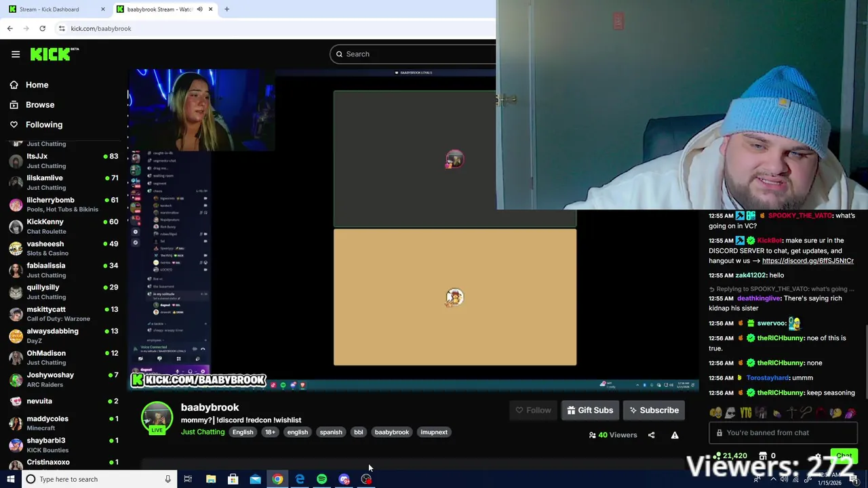
Task: Share the stream via share icon
Action: (651, 435)
